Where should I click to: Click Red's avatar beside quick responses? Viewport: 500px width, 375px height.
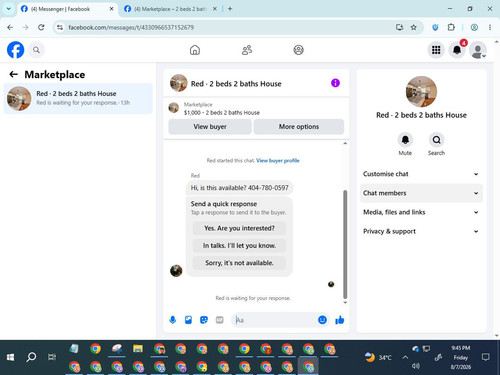pyautogui.click(x=176, y=271)
